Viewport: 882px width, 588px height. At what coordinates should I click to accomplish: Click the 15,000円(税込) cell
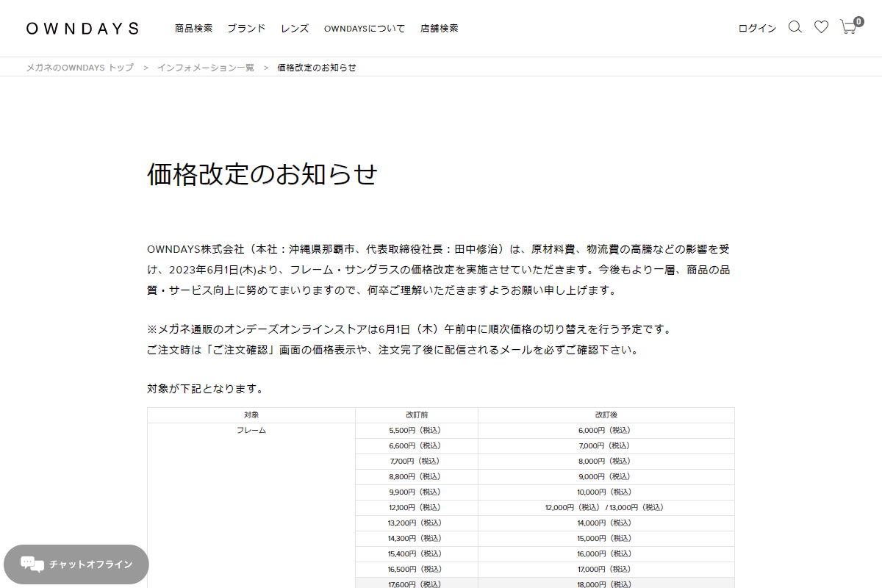click(606, 538)
